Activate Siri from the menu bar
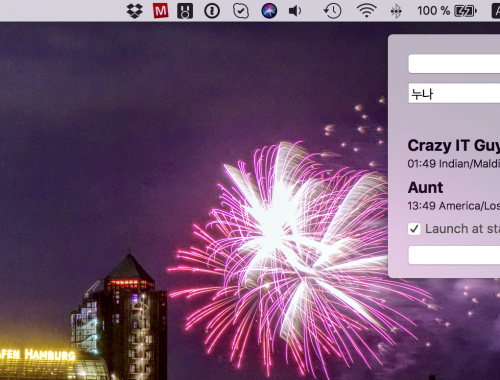 click(269, 11)
